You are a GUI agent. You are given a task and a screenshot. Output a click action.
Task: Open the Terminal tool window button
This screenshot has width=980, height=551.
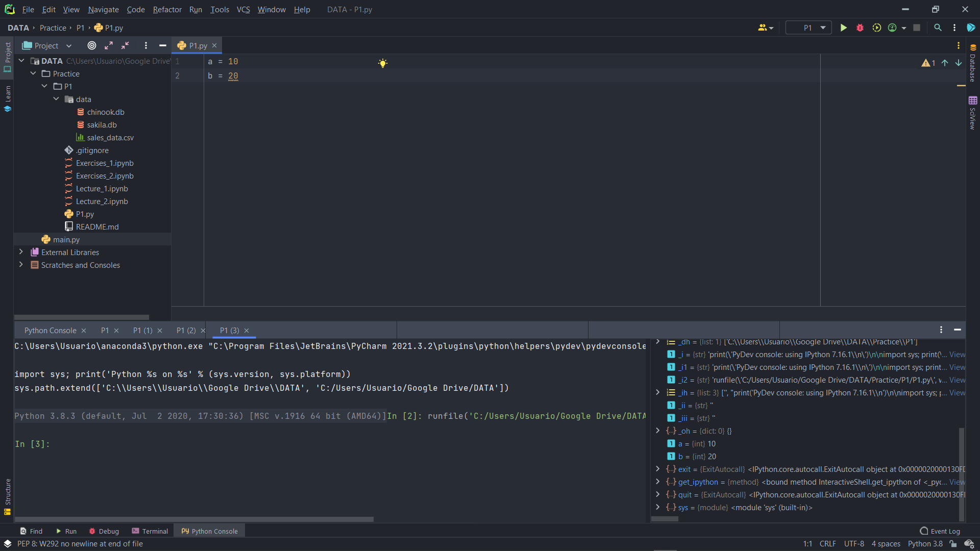[150, 531]
